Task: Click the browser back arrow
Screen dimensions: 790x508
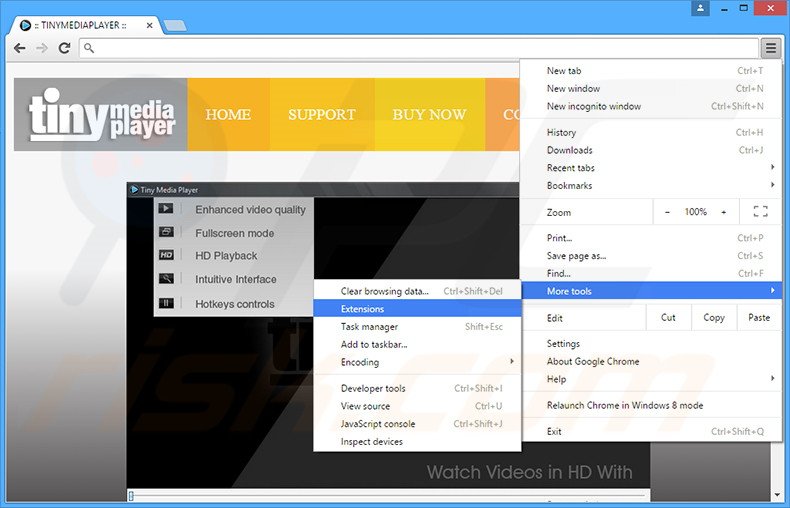Action: 20,48
